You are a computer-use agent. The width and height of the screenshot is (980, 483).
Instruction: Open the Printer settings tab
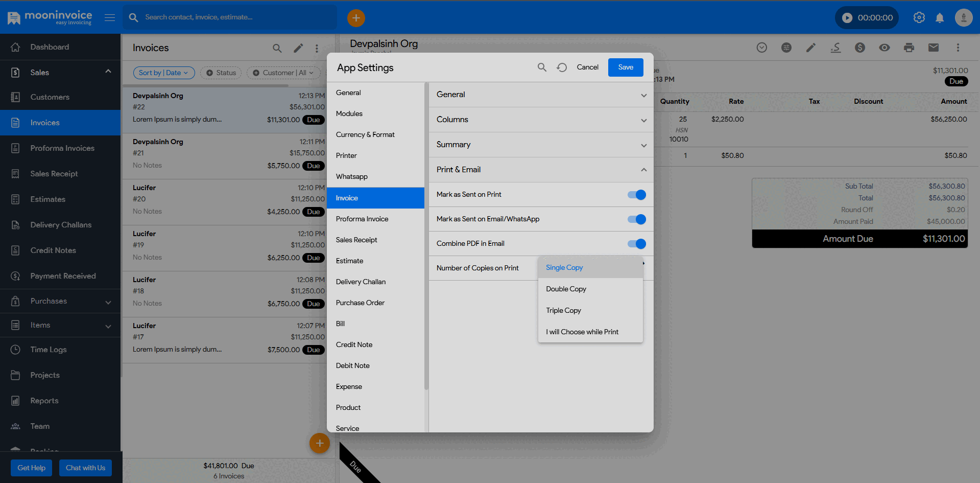pos(375,156)
